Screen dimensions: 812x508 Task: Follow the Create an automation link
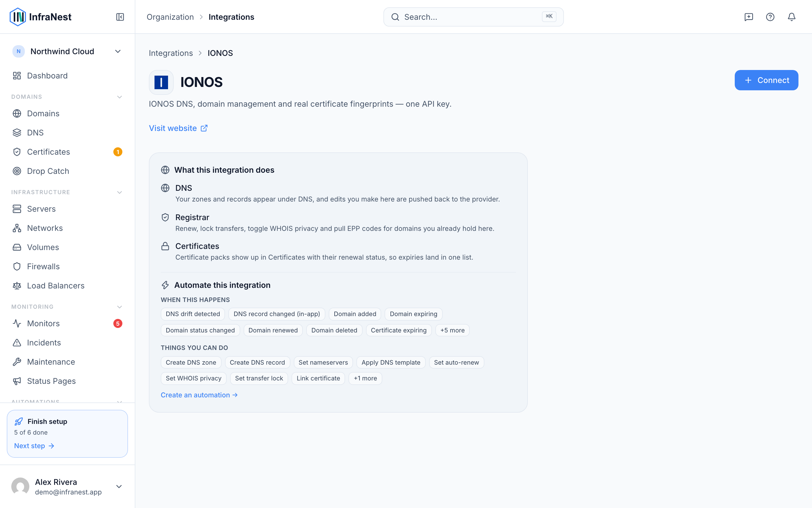click(199, 395)
